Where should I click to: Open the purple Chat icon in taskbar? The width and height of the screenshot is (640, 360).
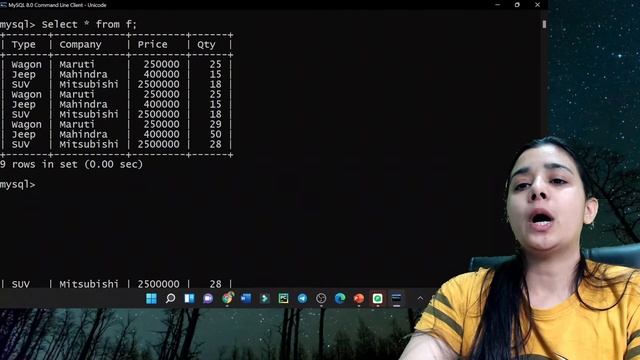(208, 298)
